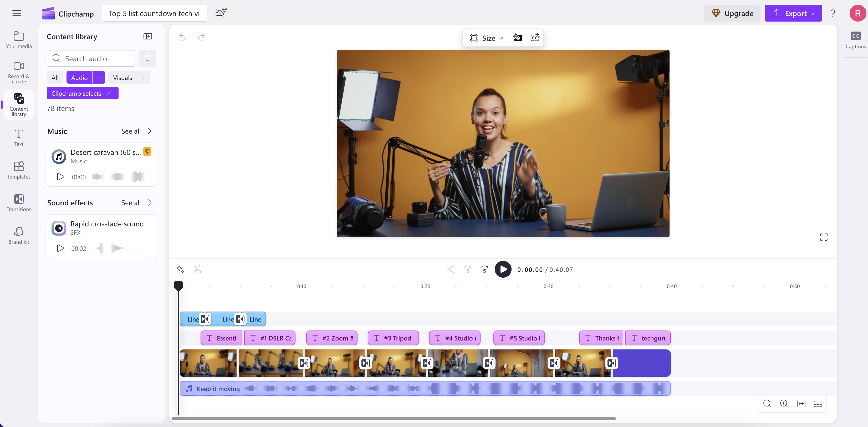
Task: Open the Brand kit panel
Action: pyautogui.click(x=19, y=235)
